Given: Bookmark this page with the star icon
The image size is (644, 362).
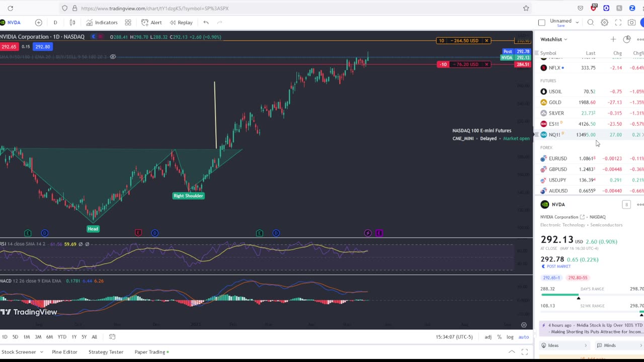Looking at the screenshot, I should [x=526, y=8].
